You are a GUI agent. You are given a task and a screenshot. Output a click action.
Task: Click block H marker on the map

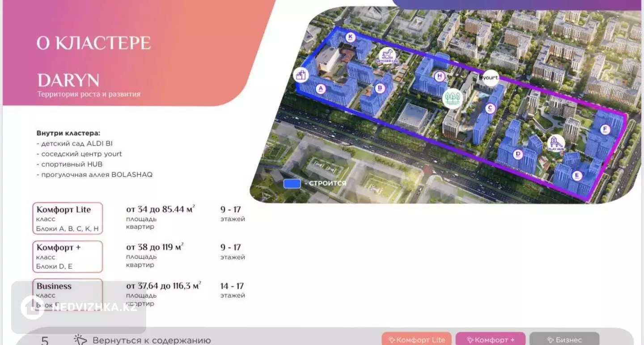tap(440, 76)
